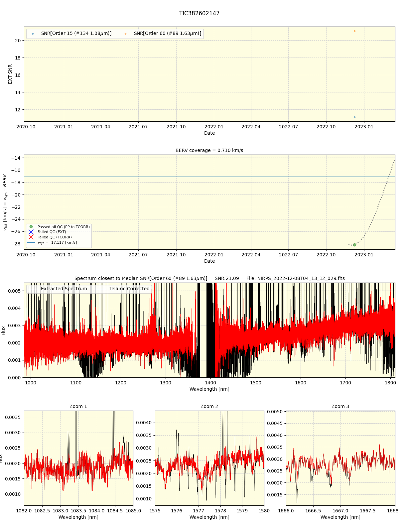This screenshot has width=399, height=532.
Task: Click the 1400 wavelength tick on main spectrum
Action: 210,382
